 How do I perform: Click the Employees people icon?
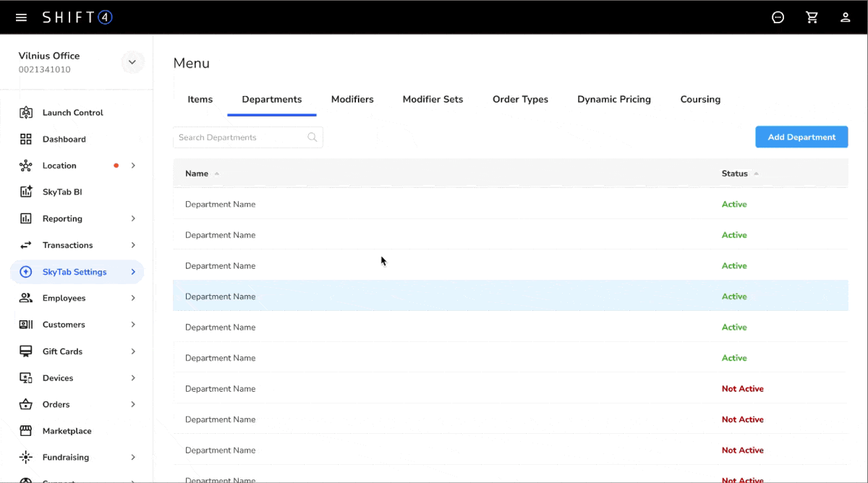click(x=26, y=298)
